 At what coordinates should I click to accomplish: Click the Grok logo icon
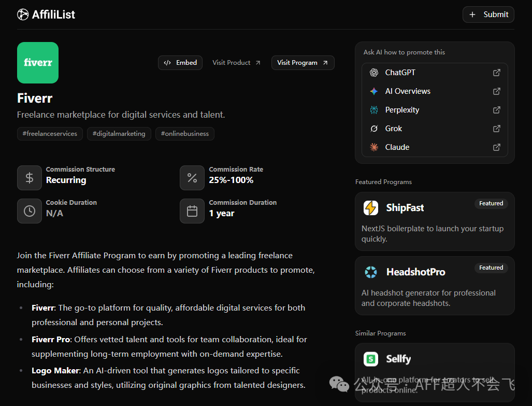tap(374, 129)
